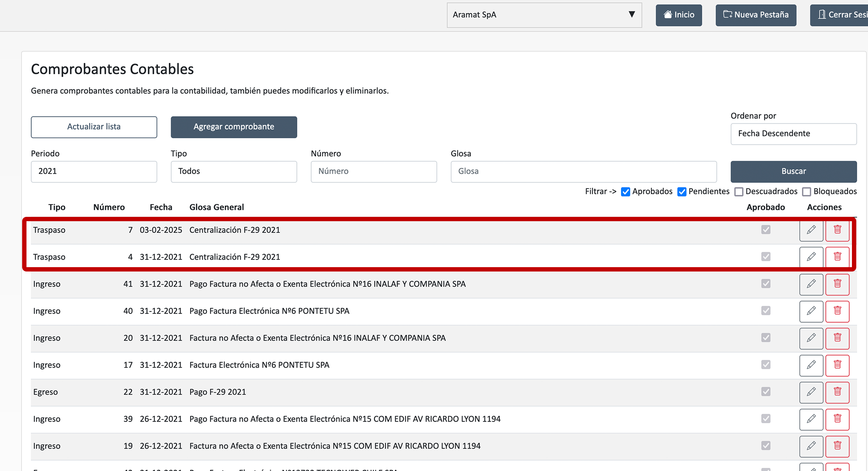
Task: Focus the Glosa search field
Action: 583,171
